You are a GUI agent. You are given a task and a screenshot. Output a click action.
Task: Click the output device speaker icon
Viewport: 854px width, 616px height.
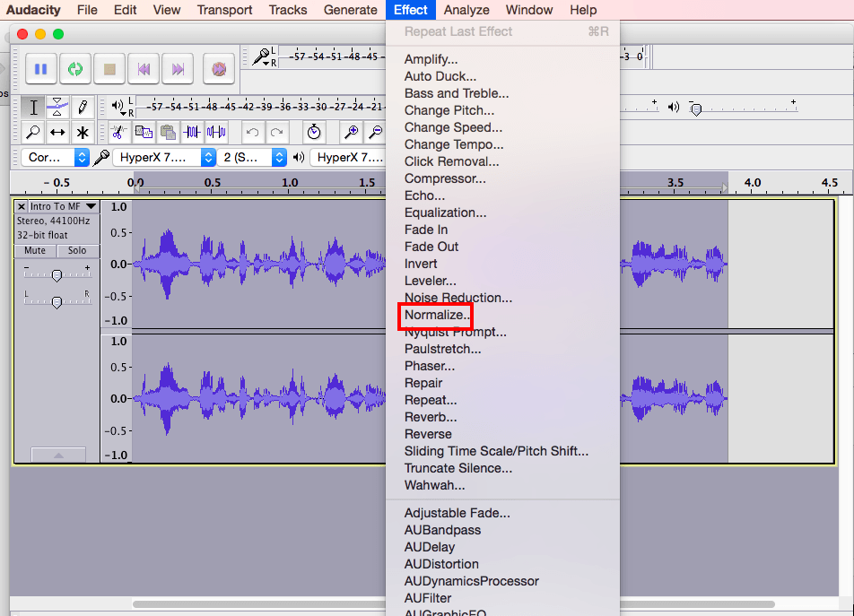click(x=299, y=158)
